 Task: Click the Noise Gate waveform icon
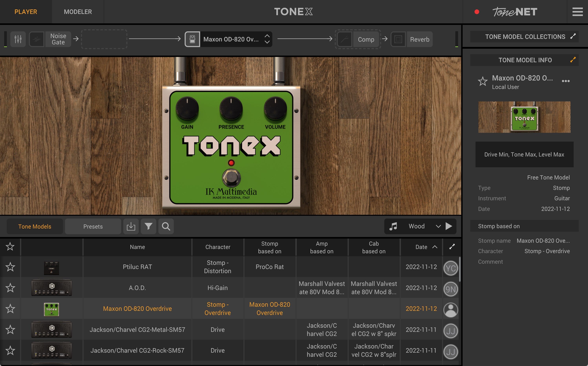37,39
